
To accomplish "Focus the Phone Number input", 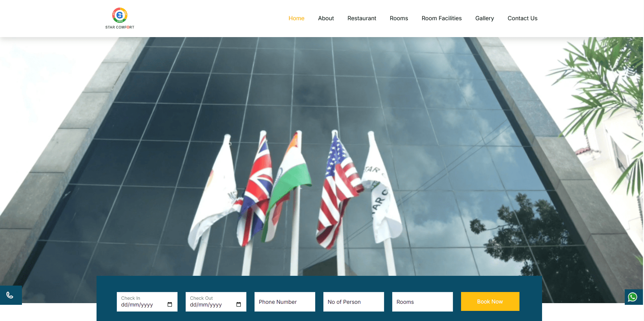I will (285, 302).
